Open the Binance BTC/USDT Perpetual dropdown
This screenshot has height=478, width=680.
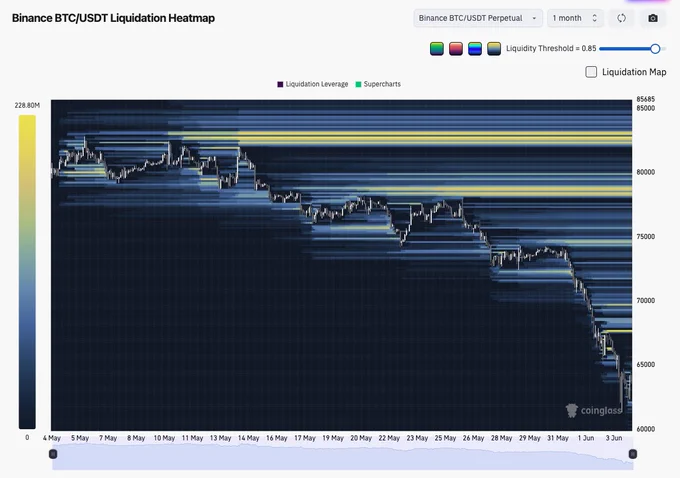click(477, 18)
